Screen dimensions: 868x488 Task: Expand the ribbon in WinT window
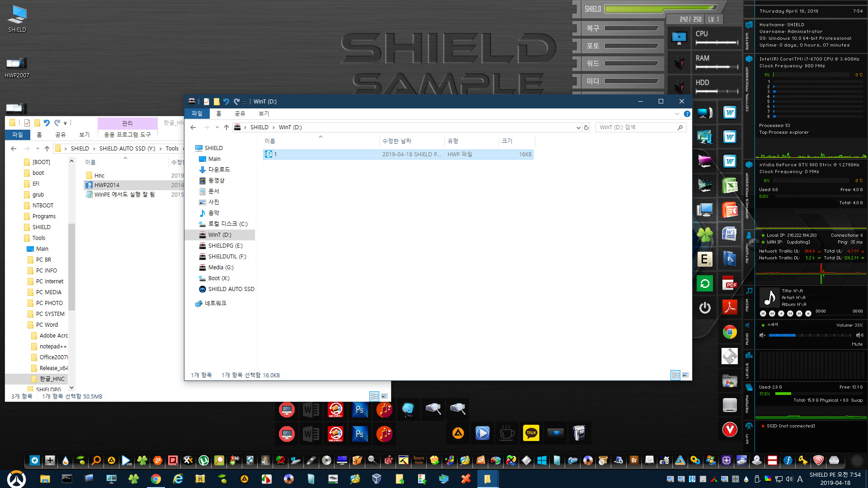[x=677, y=114]
